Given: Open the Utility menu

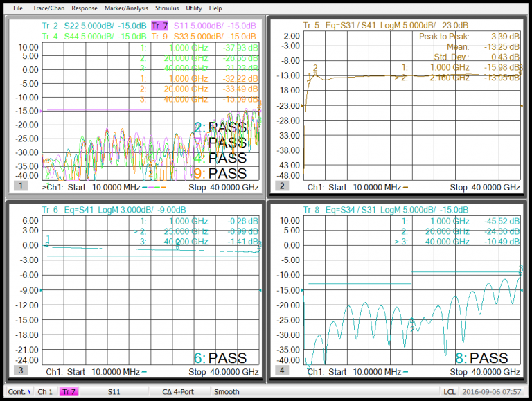Looking at the screenshot, I should [x=194, y=8].
